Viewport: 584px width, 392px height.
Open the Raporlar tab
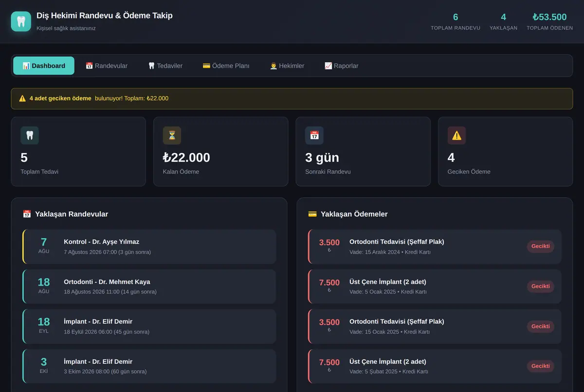[342, 66]
